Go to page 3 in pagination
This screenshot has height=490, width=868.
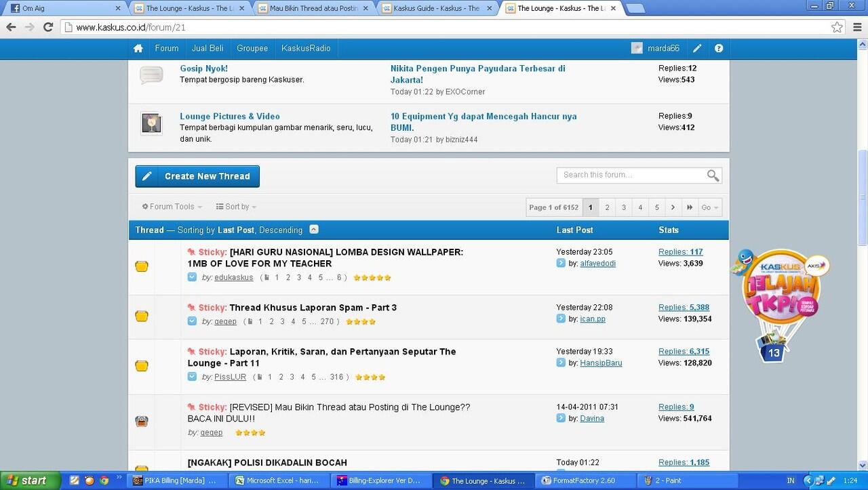click(623, 207)
